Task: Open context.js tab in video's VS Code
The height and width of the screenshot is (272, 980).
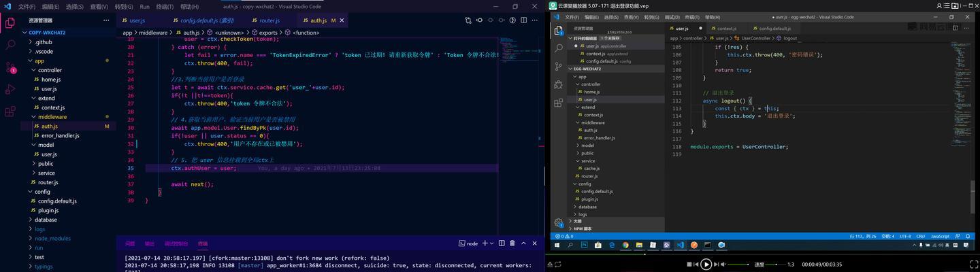Action: click(726, 29)
